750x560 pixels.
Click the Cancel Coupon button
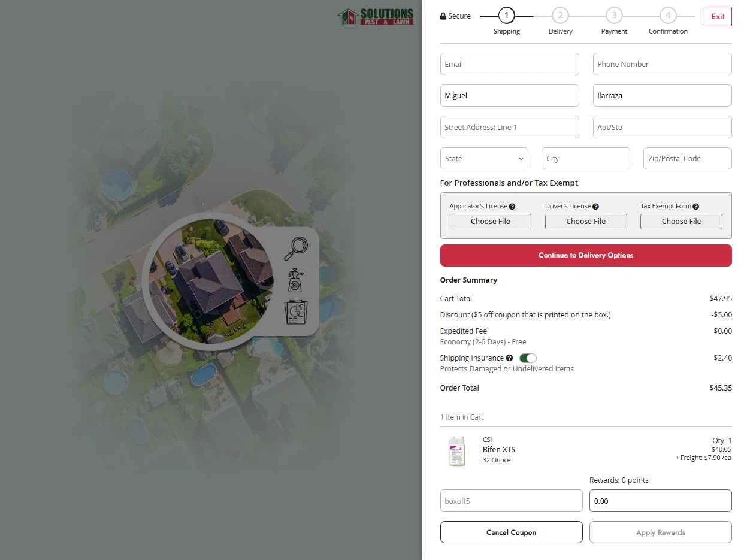click(x=511, y=532)
